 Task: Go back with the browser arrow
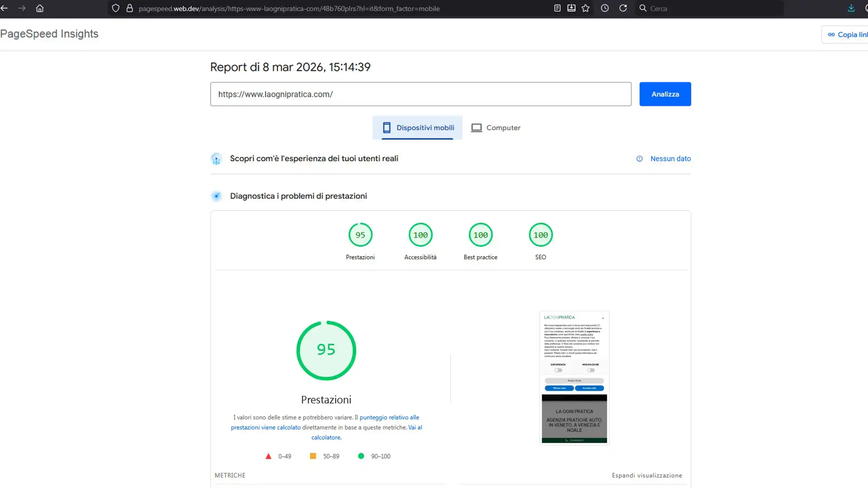(5, 8)
